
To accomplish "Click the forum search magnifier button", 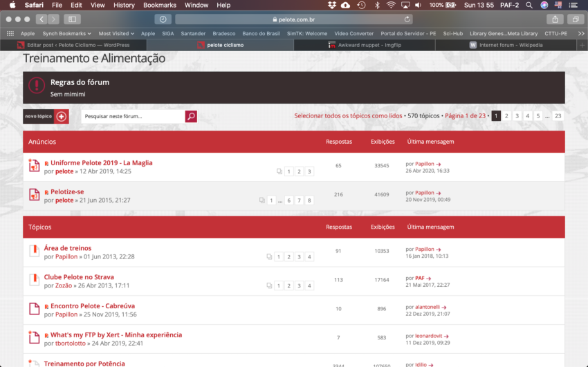I will pyautogui.click(x=191, y=116).
